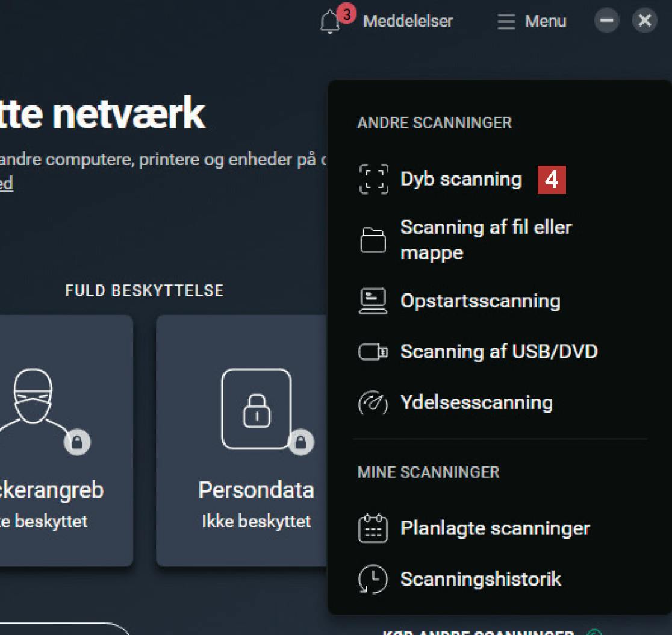Click the folder icon for file scanning
The image size is (672, 635).
373,240
